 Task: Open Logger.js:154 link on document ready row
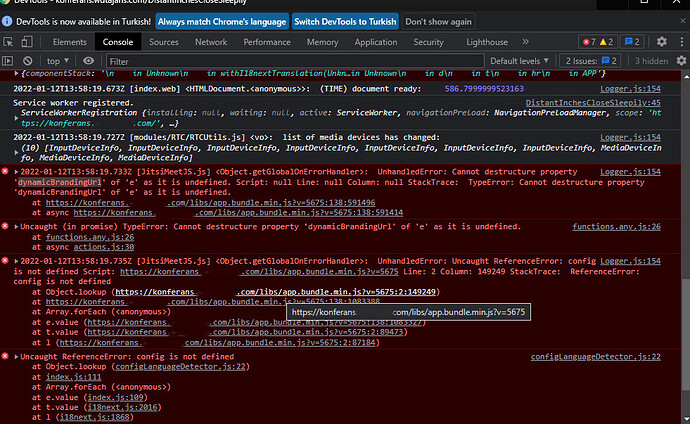pos(630,89)
